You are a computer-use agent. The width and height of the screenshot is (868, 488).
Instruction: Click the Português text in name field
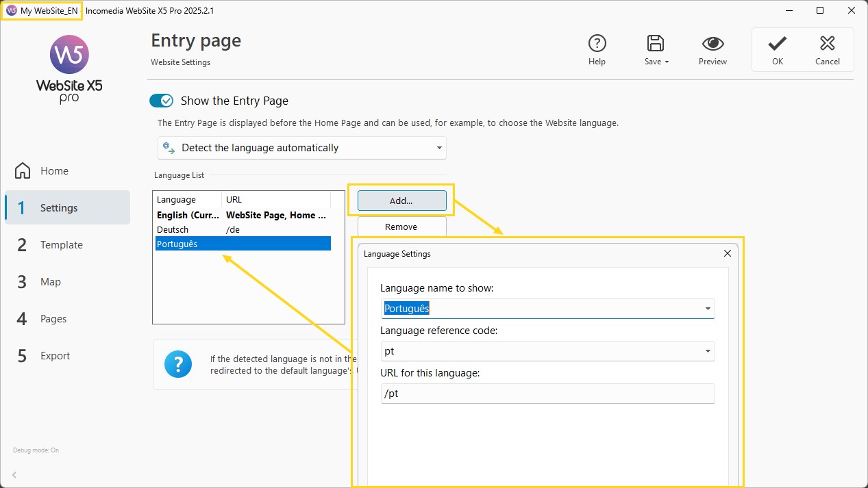click(406, 309)
